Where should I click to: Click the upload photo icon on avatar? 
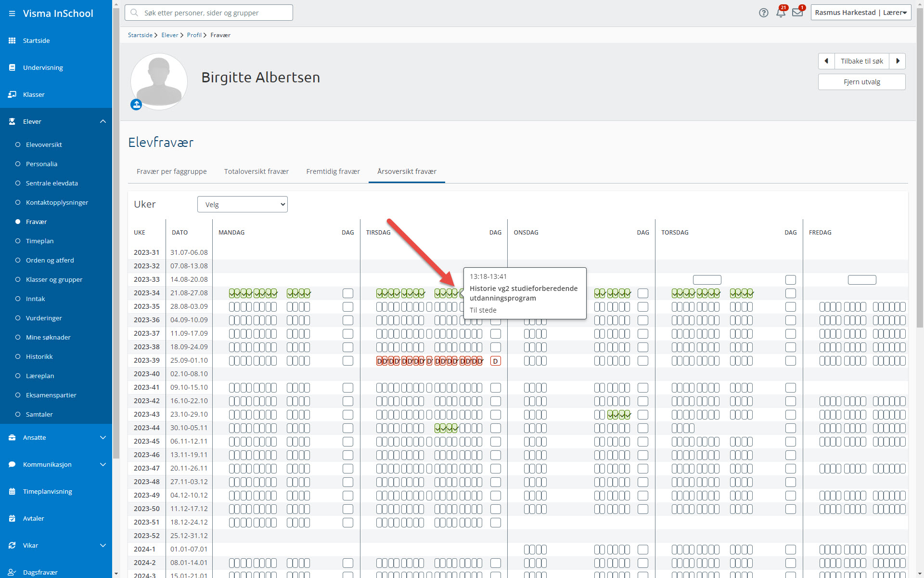click(x=136, y=104)
